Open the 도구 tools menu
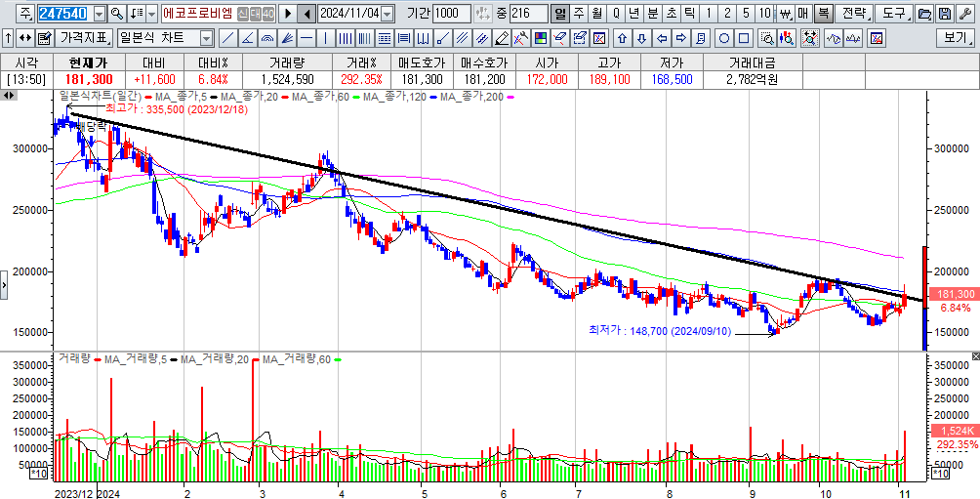Screen dimensions: 980x499 click(x=893, y=14)
